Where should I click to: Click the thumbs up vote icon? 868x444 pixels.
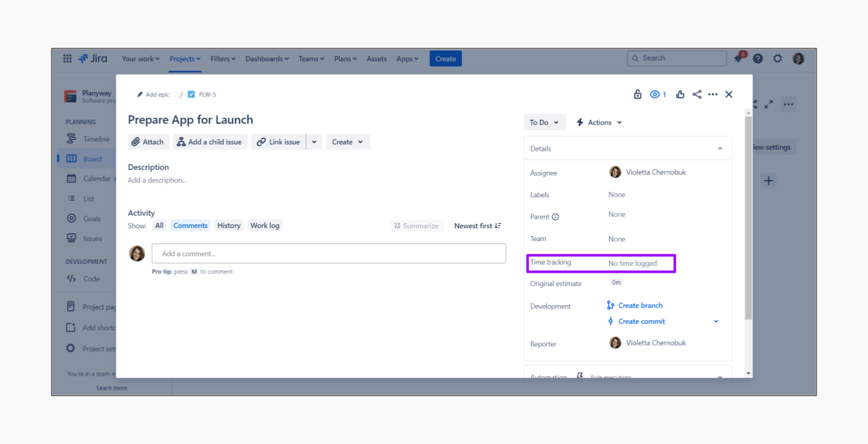[680, 95]
